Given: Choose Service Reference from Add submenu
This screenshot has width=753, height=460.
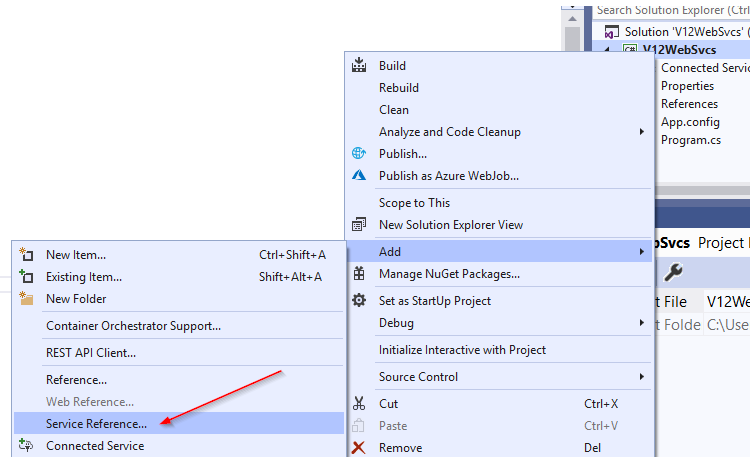Looking at the screenshot, I should coord(96,424).
